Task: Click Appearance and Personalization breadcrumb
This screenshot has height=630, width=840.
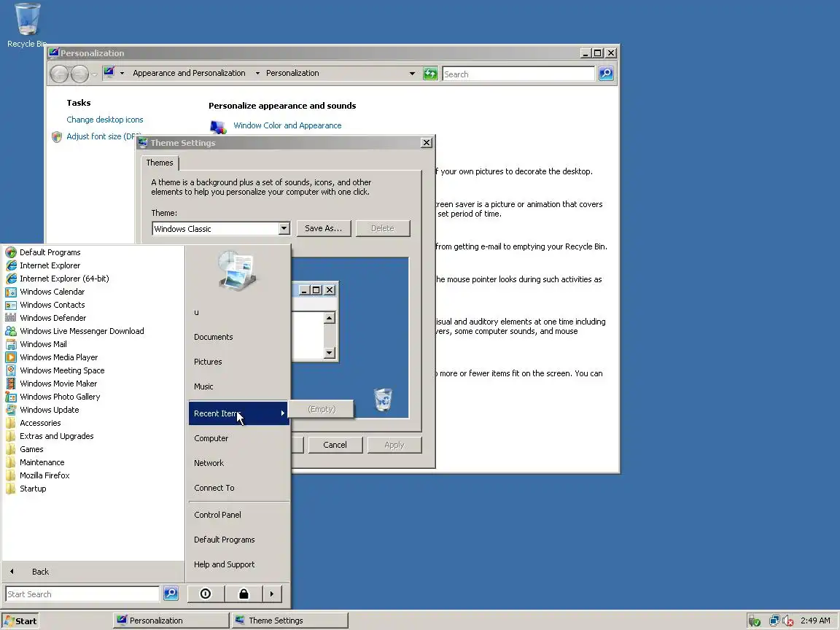Action: [x=189, y=73]
